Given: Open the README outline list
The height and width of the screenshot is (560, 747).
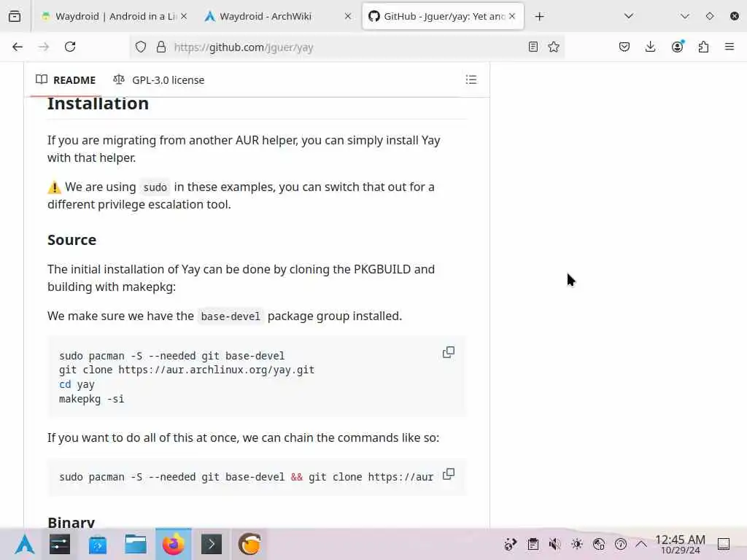Looking at the screenshot, I should (x=471, y=79).
